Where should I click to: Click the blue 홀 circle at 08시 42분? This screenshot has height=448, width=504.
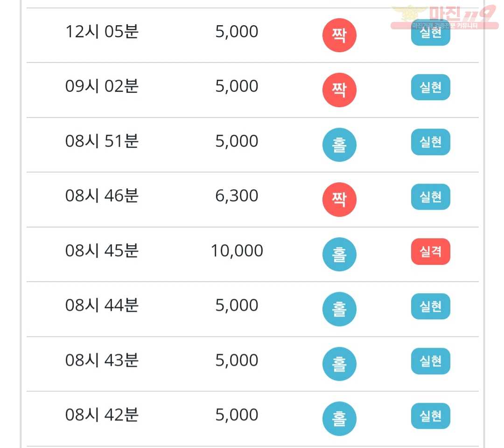click(339, 419)
